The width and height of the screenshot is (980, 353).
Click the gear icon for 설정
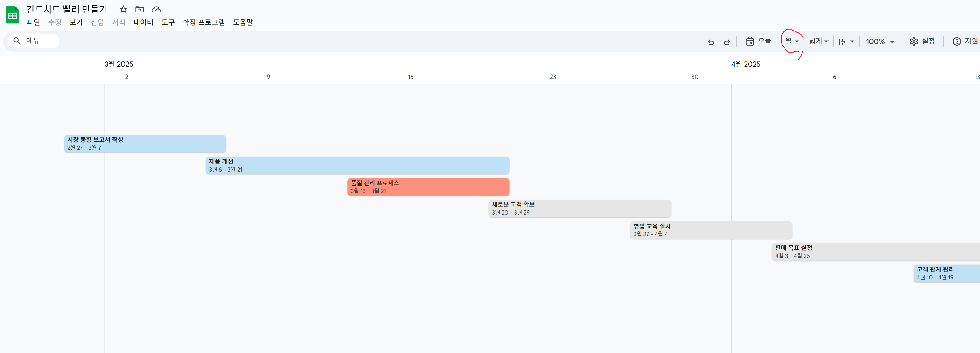pyautogui.click(x=914, y=41)
